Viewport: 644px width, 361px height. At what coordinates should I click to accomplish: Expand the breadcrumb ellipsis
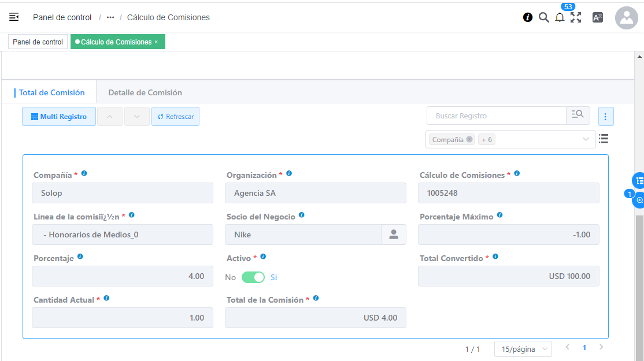pyautogui.click(x=110, y=17)
